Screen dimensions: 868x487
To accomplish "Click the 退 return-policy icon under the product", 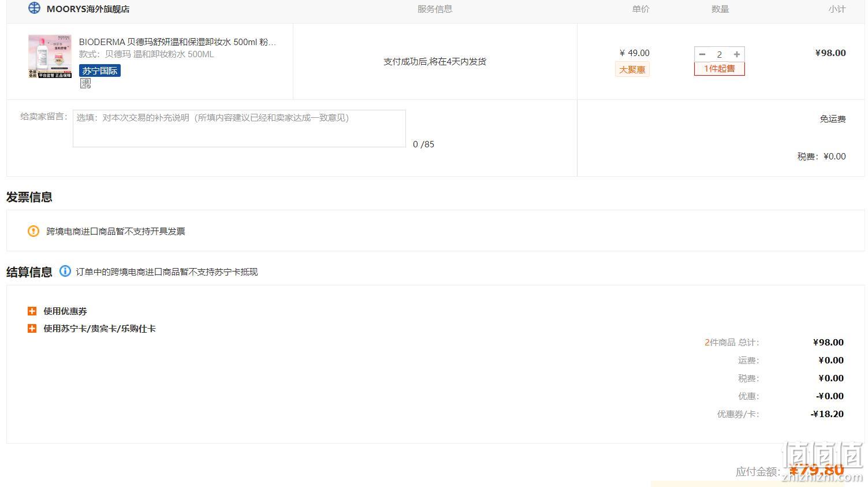I will (x=85, y=83).
